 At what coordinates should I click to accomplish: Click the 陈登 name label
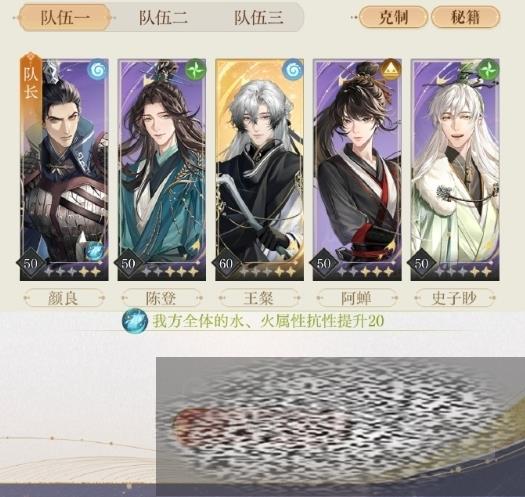pyautogui.click(x=161, y=298)
